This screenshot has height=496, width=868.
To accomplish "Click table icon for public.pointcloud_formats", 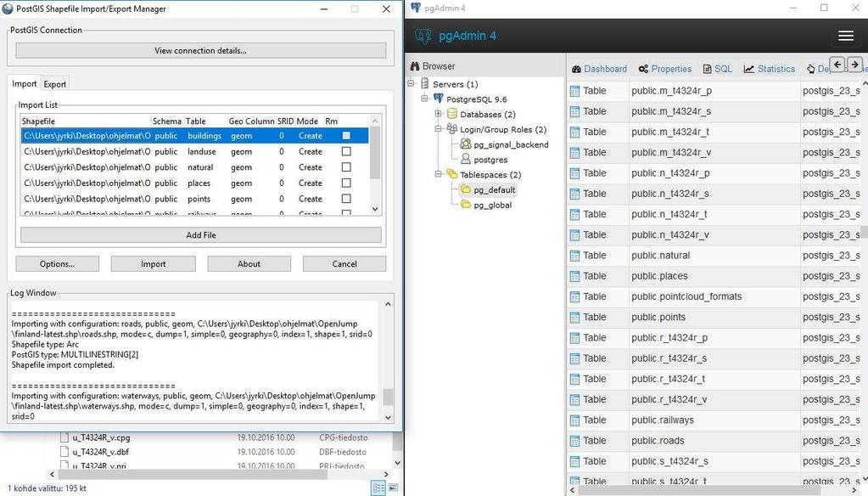I will pos(574,296).
